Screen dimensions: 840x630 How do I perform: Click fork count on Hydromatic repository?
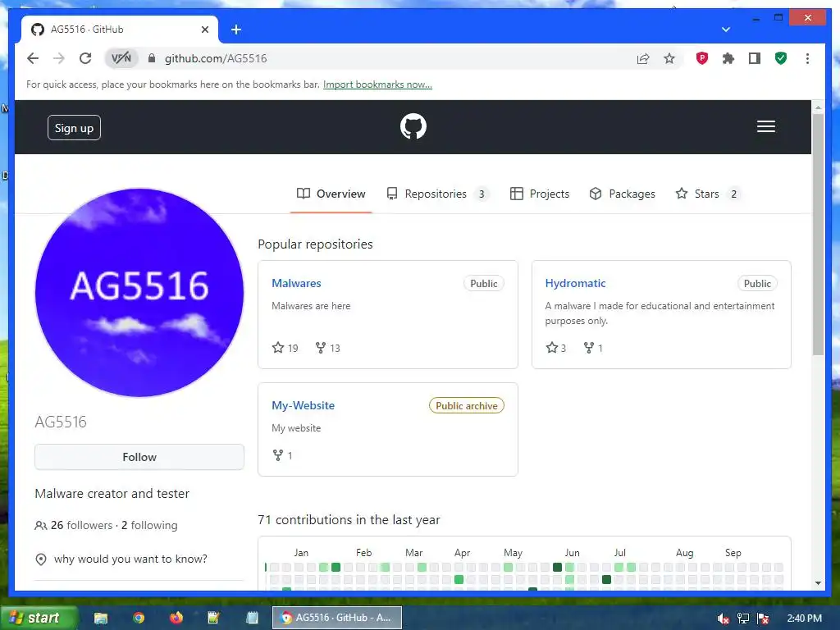(593, 348)
